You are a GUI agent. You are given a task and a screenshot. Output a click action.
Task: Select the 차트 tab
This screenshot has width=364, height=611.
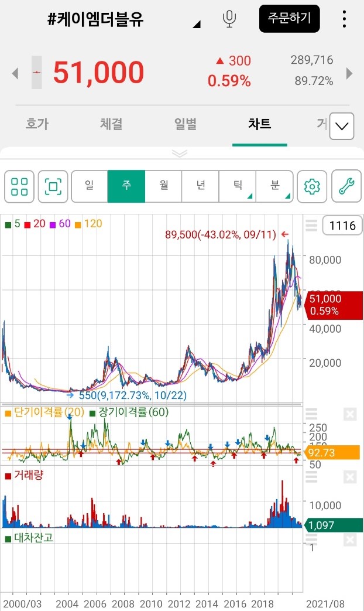point(260,124)
